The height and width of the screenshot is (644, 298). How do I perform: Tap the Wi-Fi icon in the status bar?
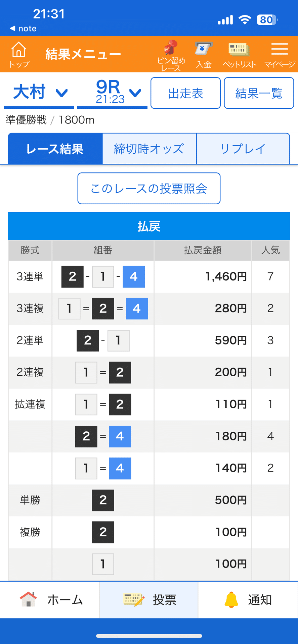pos(245,19)
